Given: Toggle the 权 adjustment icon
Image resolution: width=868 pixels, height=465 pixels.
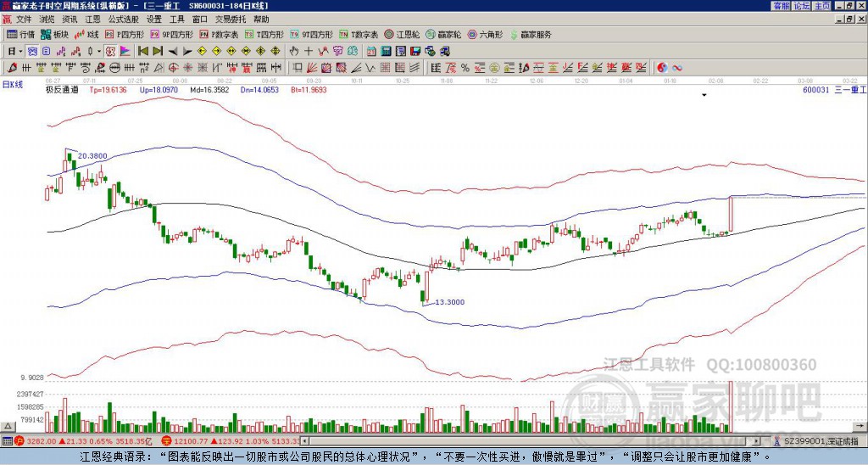Looking at the screenshot, I should [x=110, y=51].
